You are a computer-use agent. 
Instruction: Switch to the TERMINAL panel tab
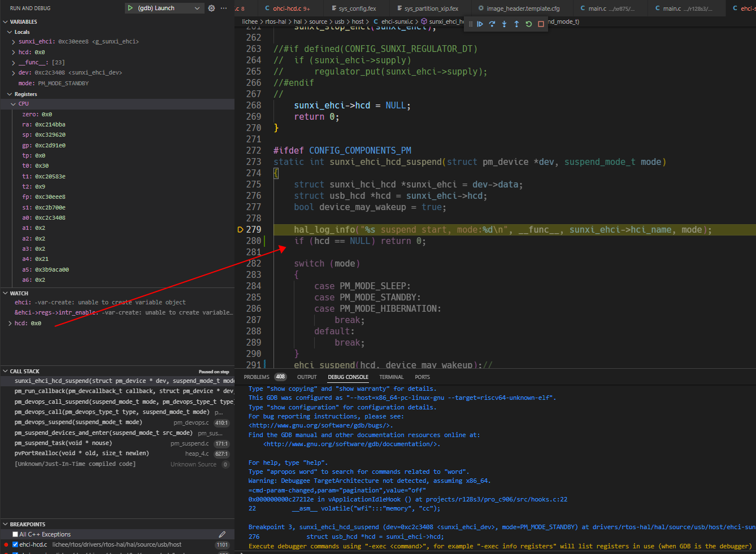391,377
